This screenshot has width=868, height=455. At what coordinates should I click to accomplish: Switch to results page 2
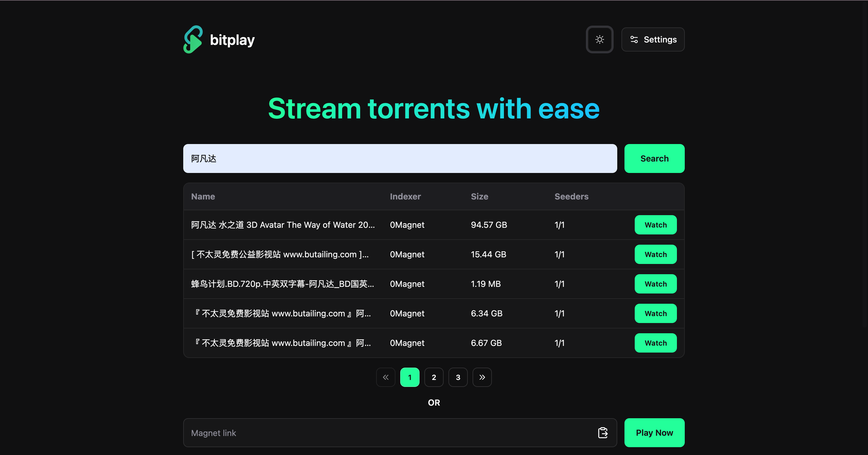(434, 377)
